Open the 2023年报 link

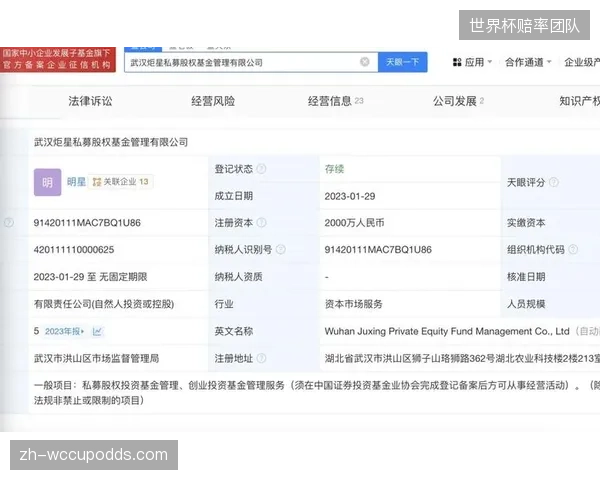coord(64,331)
